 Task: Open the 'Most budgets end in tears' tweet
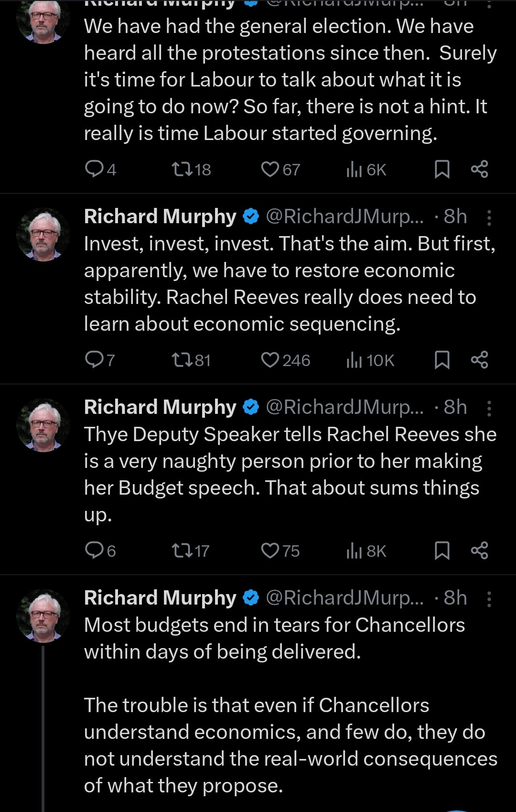(274, 638)
